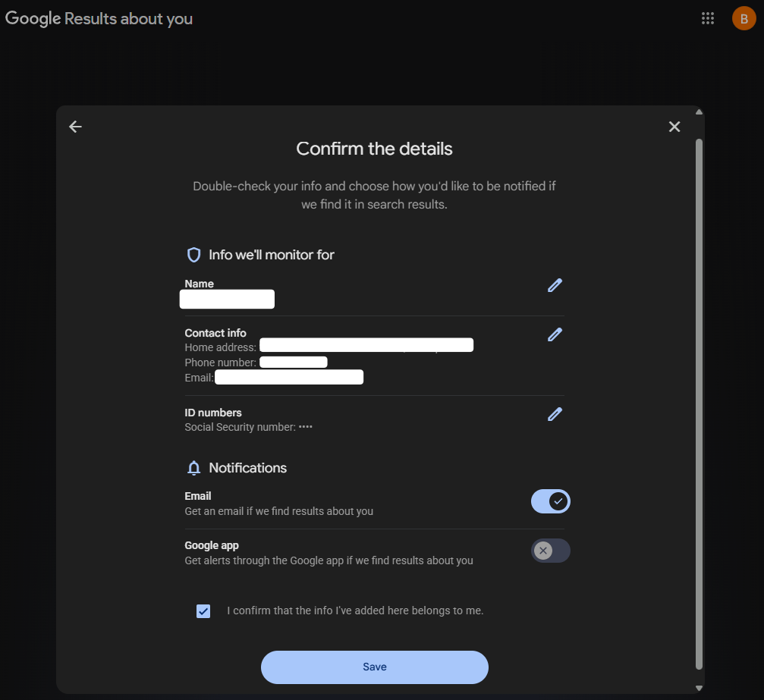Edit ID numbers with the pencil icon
This screenshot has width=764, height=700.
(x=555, y=414)
